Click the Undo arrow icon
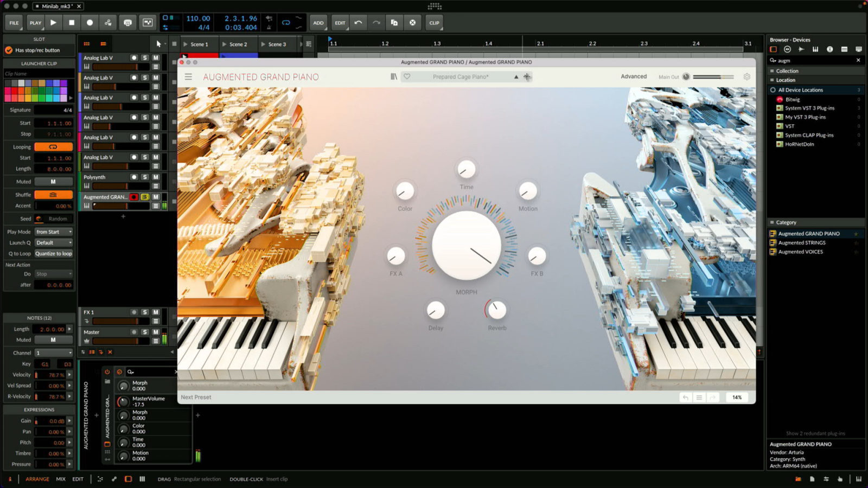Viewport: 868px width, 488px height. (x=358, y=23)
